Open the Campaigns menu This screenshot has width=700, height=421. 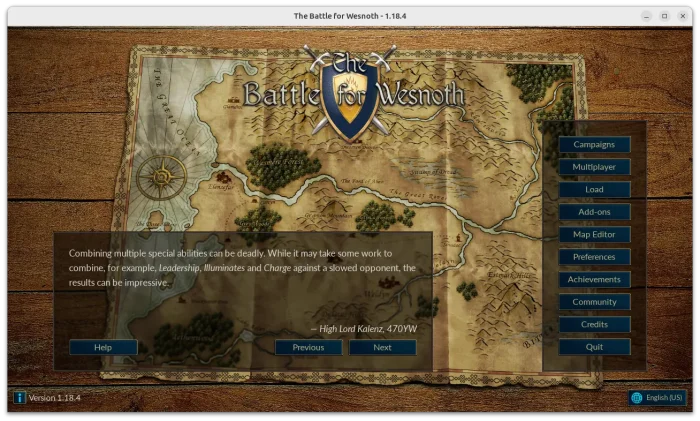[594, 145]
